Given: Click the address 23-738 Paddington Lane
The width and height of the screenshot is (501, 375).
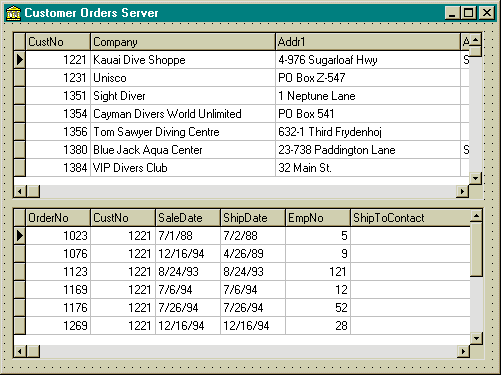Looking at the screenshot, I should (368, 150).
